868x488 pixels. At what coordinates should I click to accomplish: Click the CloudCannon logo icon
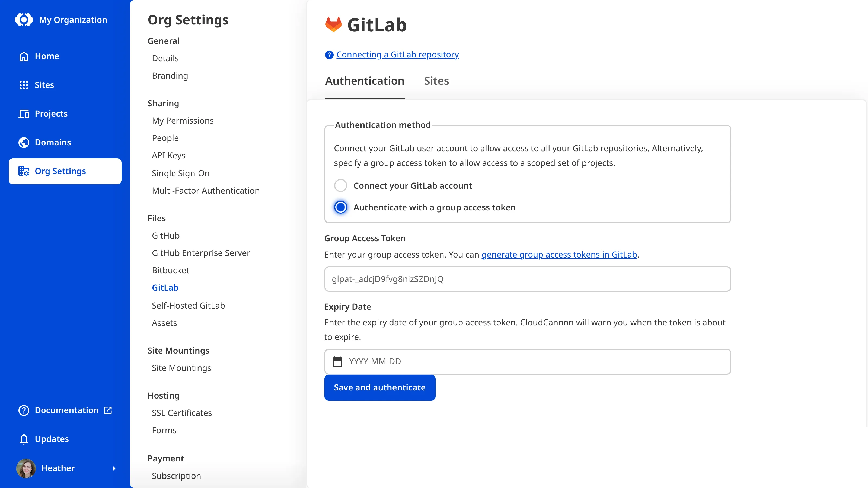point(24,20)
